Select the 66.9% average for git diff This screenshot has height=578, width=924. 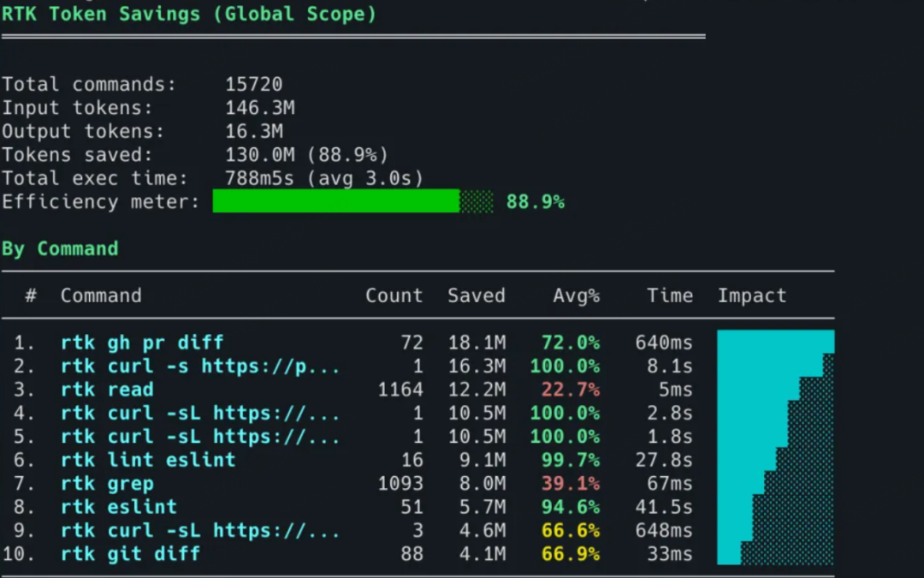(x=571, y=554)
